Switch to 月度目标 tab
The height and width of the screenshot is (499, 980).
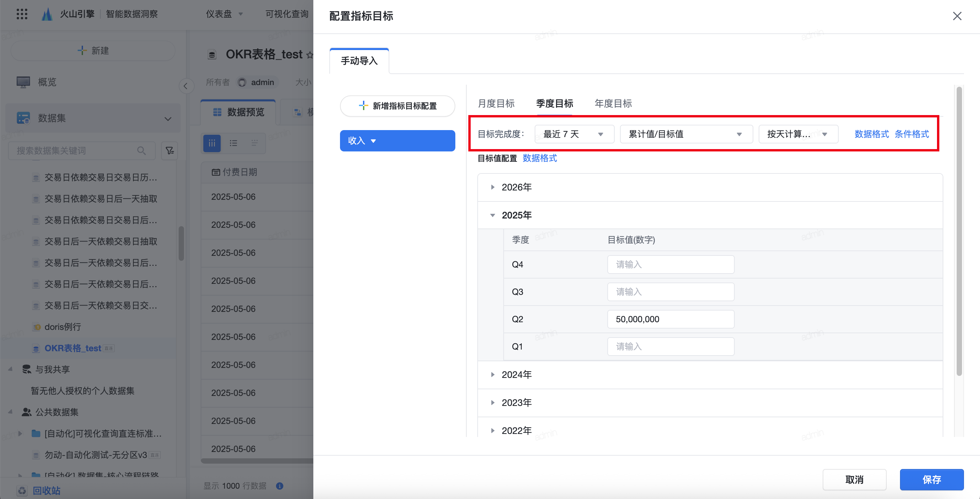(x=496, y=103)
